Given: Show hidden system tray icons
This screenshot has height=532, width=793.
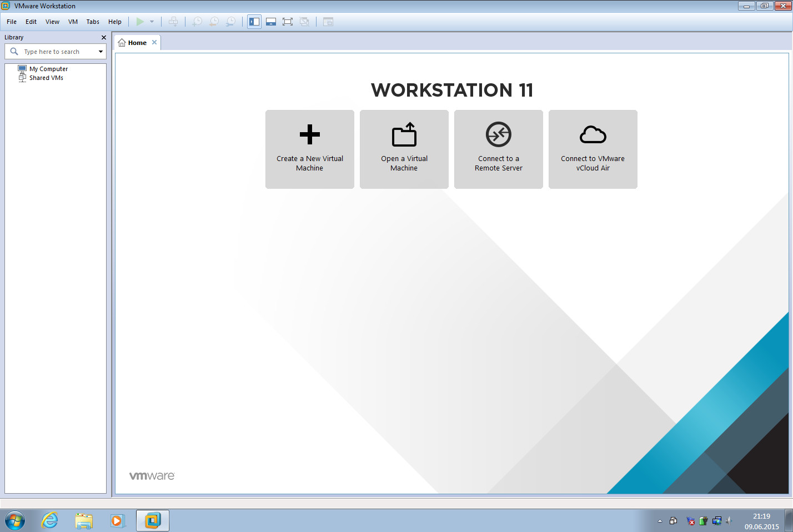Looking at the screenshot, I should pyautogui.click(x=660, y=521).
